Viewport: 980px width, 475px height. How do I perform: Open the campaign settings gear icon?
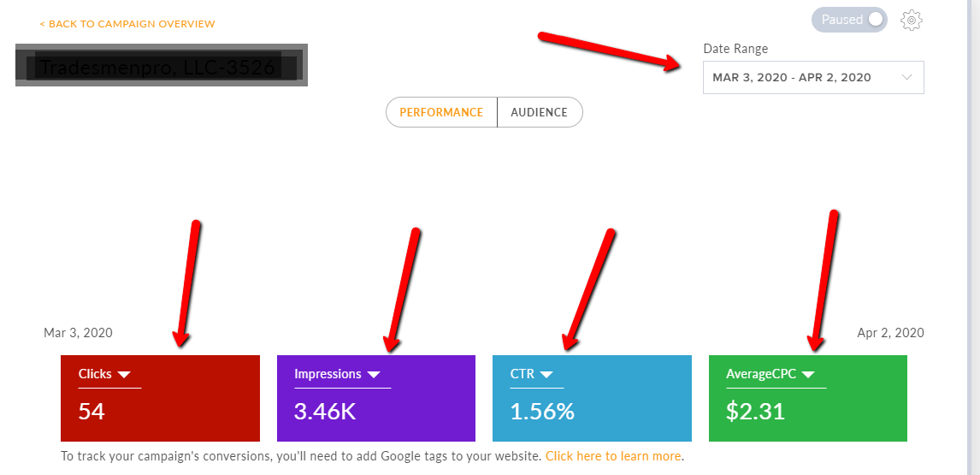[912, 20]
